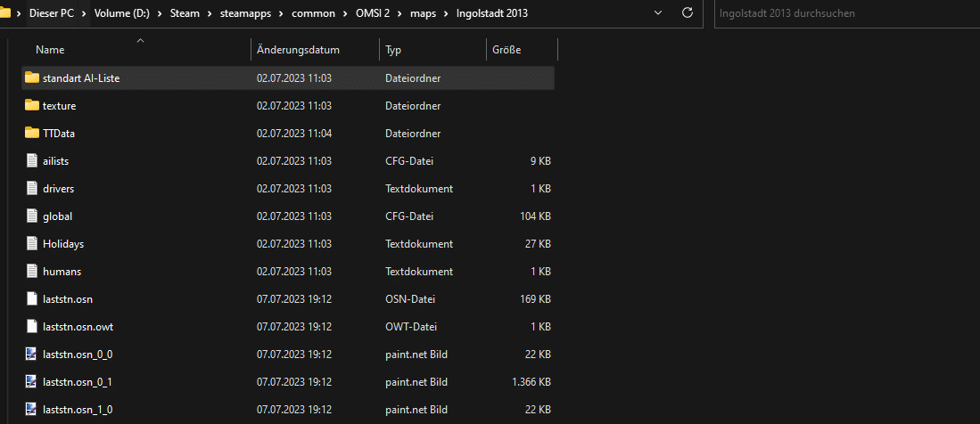Sort files by Typ column

pyautogui.click(x=393, y=50)
